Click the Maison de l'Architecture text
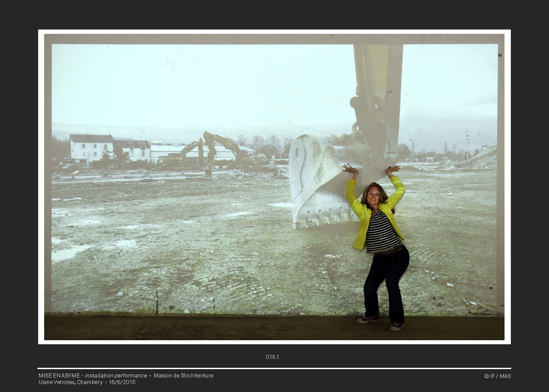The width and height of the screenshot is (549, 392). 184,375
